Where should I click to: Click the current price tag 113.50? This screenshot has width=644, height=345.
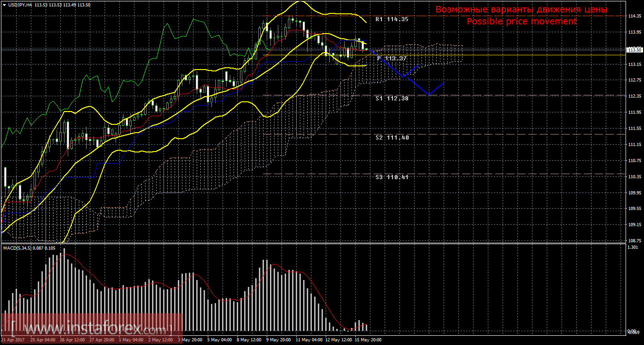(635, 50)
